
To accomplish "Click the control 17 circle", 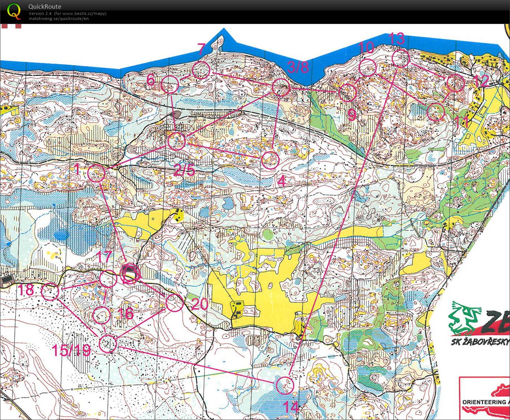I will coord(108,279).
